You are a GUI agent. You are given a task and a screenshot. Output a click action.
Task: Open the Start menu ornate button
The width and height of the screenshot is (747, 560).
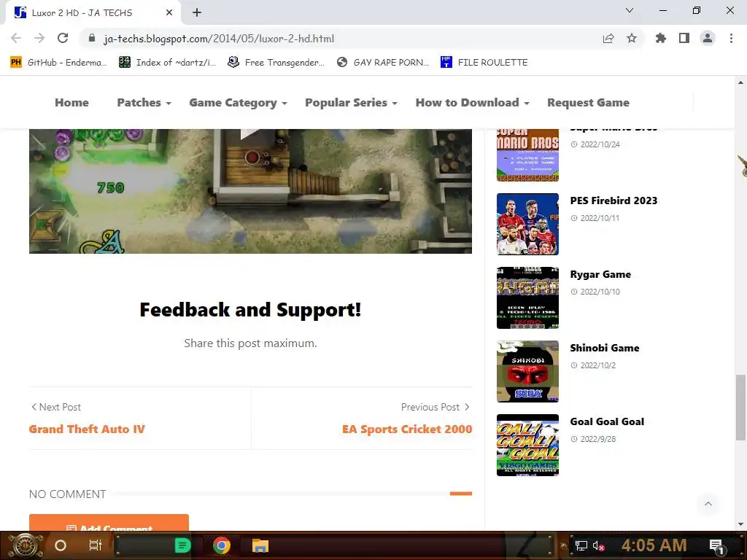[26, 545]
